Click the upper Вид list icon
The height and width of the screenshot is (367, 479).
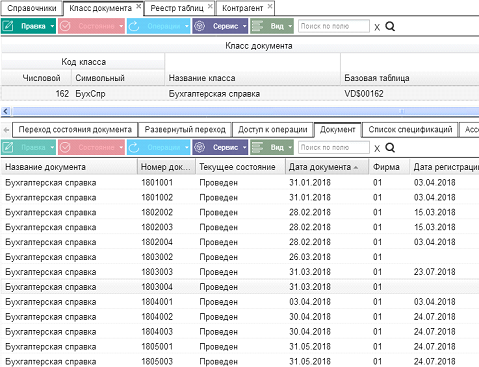[x=257, y=26]
